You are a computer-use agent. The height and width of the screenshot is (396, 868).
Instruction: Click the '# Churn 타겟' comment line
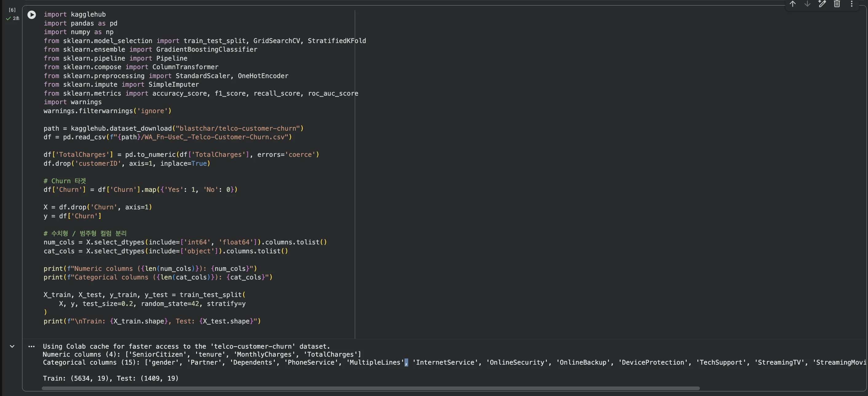pos(64,181)
